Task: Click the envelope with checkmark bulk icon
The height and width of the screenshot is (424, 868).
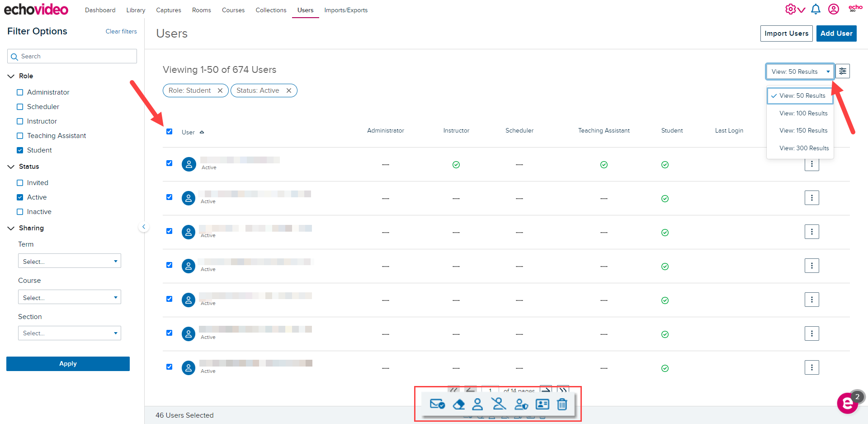Action: pyautogui.click(x=437, y=404)
